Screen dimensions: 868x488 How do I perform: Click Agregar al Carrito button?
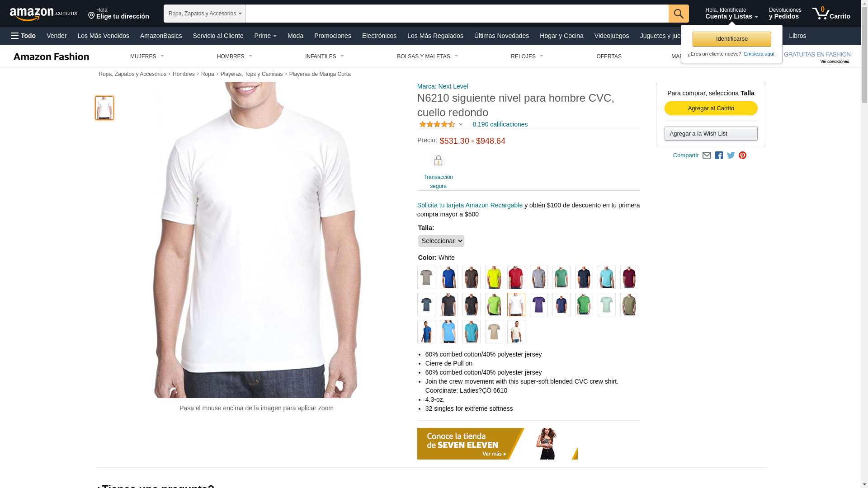(711, 108)
